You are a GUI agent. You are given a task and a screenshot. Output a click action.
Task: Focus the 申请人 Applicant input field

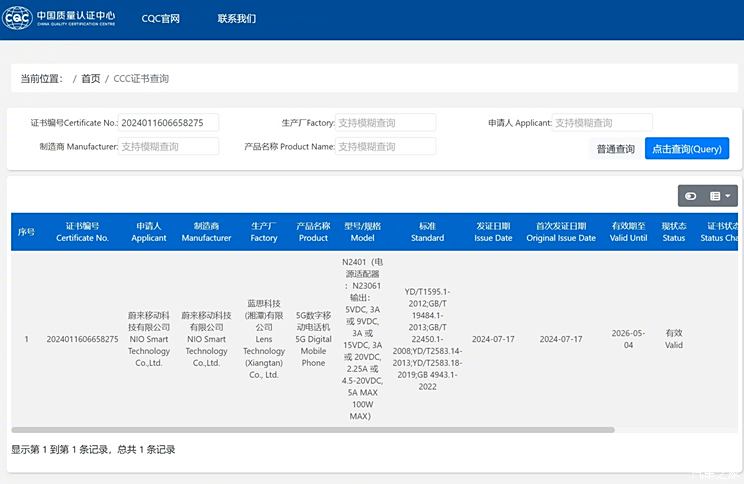[603, 123]
